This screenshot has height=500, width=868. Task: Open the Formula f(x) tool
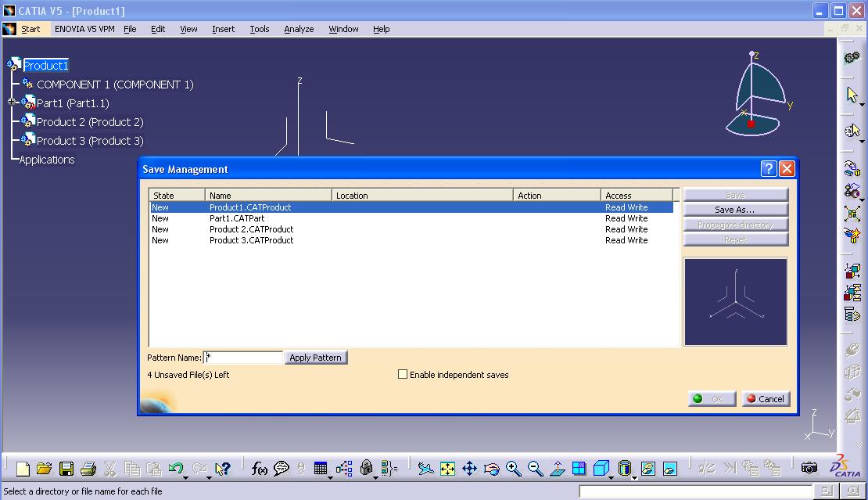pyautogui.click(x=259, y=469)
